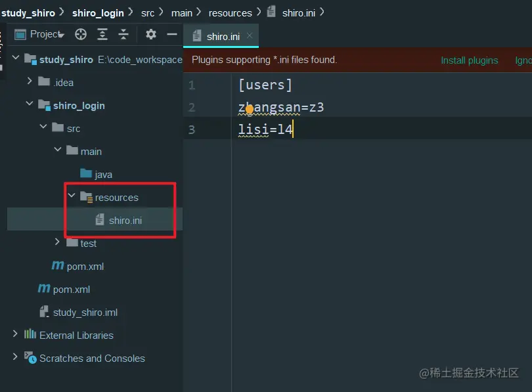
Task: Click the src folder icon
Action: click(x=58, y=127)
